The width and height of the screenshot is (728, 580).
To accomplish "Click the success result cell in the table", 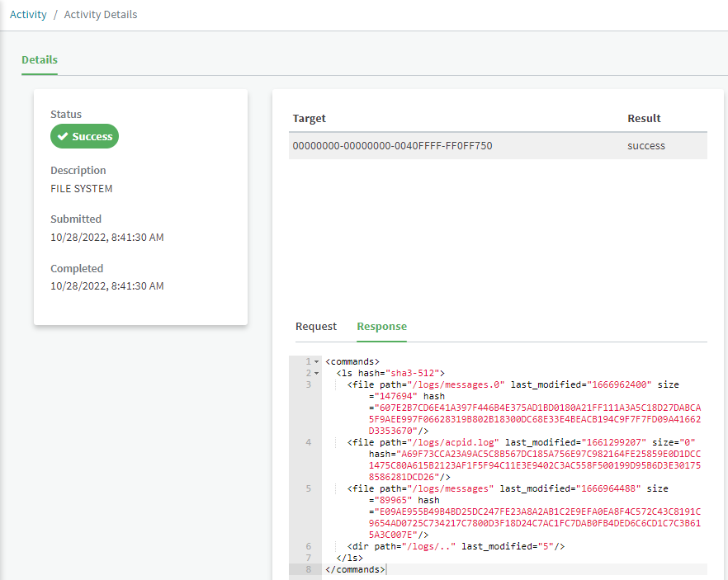I will click(645, 146).
